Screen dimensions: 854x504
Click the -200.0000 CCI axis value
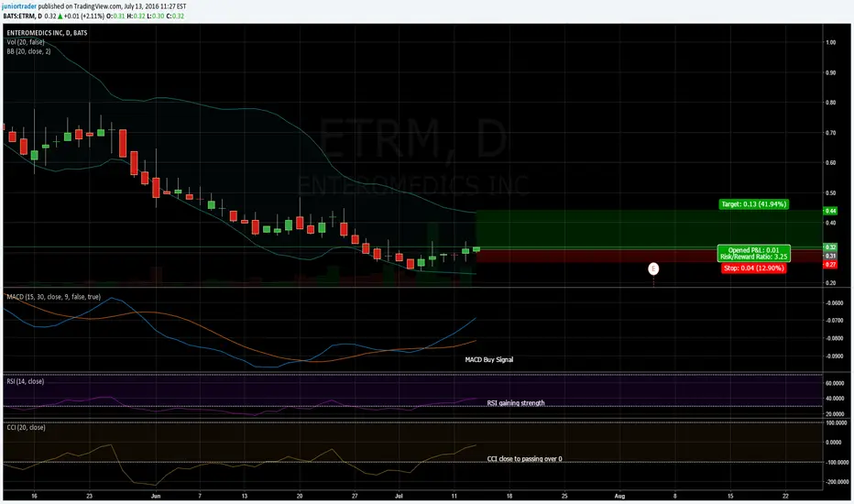coord(836,482)
